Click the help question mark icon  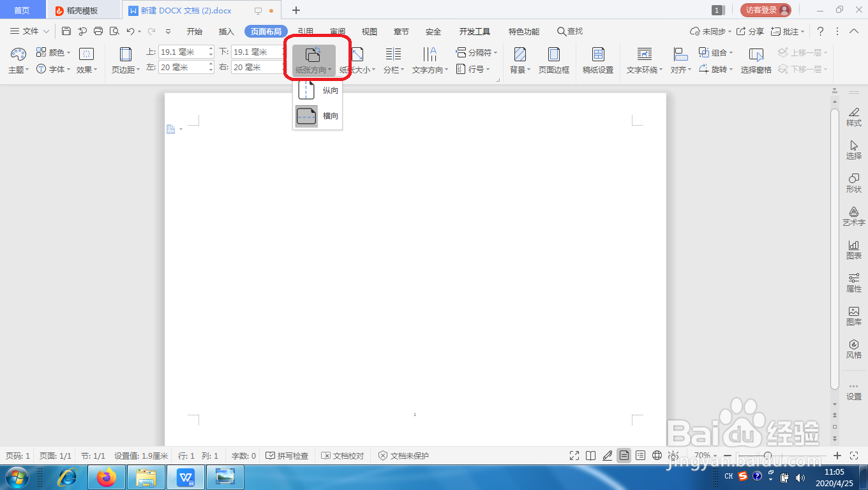pyautogui.click(x=820, y=31)
